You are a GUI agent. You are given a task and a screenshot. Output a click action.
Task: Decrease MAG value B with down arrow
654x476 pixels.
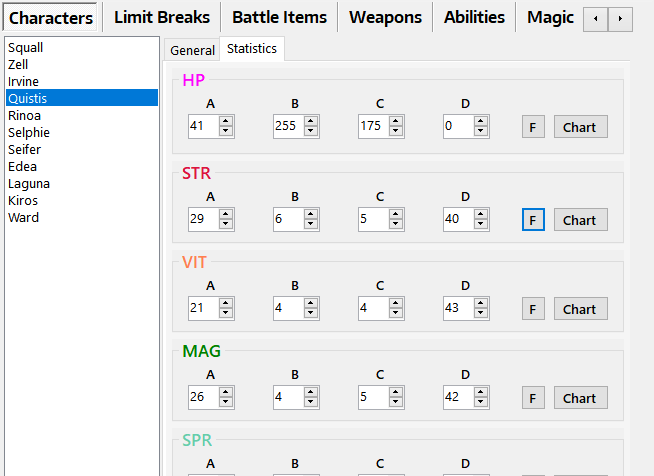tap(311, 402)
